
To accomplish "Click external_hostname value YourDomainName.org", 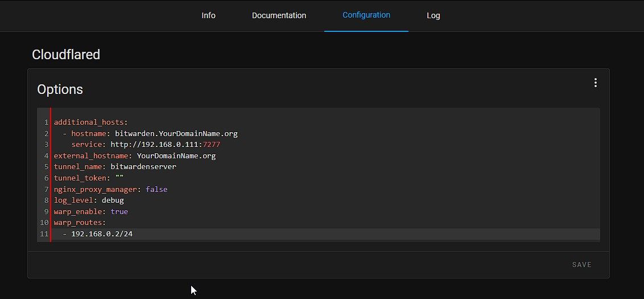I will tap(176, 156).
